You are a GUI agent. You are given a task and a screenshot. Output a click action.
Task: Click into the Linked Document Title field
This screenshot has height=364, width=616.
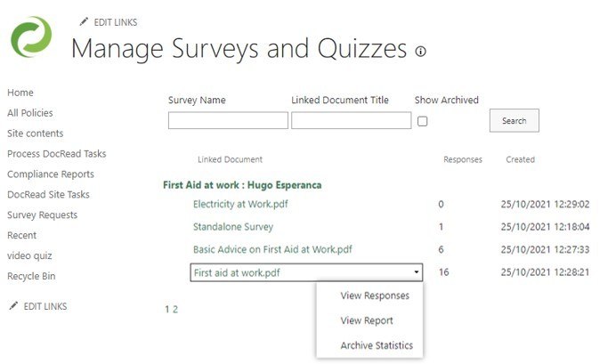point(351,121)
